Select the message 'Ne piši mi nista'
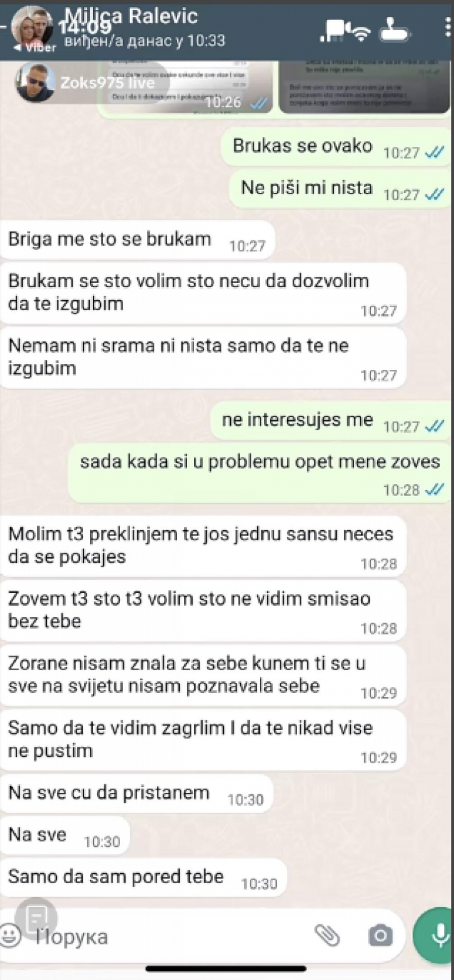This screenshot has width=454, height=980. tap(340, 189)
